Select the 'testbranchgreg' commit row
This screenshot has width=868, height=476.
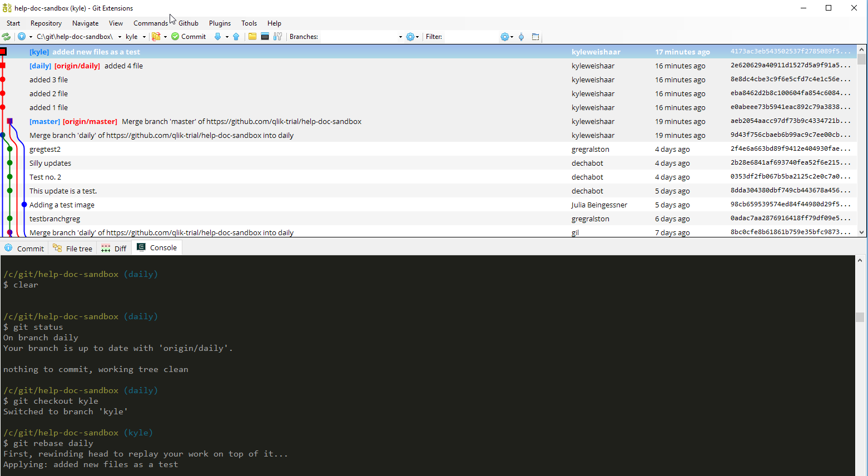428,219
